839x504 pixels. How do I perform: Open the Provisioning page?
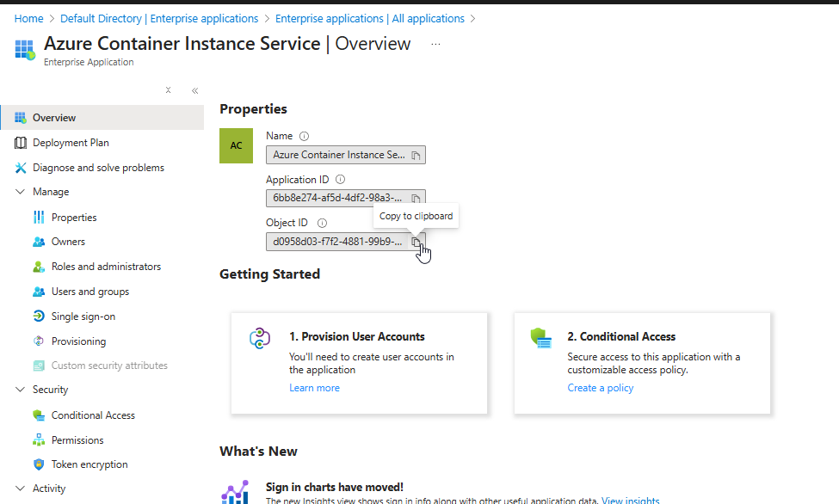coord(78,341)
